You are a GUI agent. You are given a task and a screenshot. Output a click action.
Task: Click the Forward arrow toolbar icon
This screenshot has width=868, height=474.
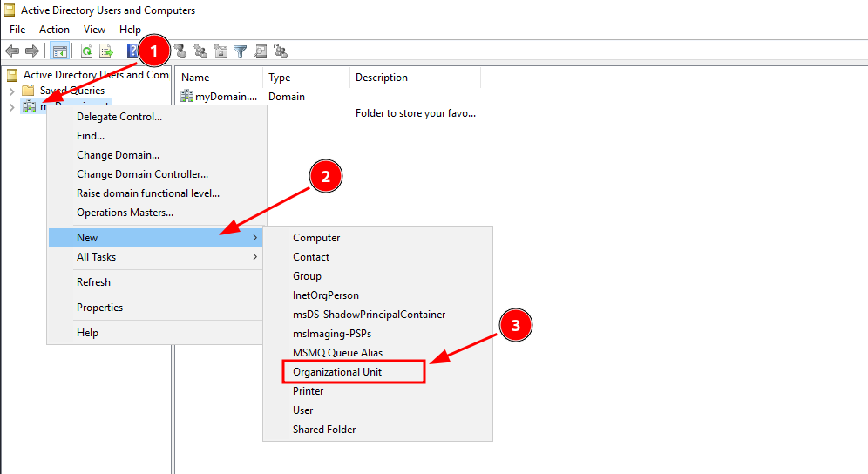coord(32,51)
